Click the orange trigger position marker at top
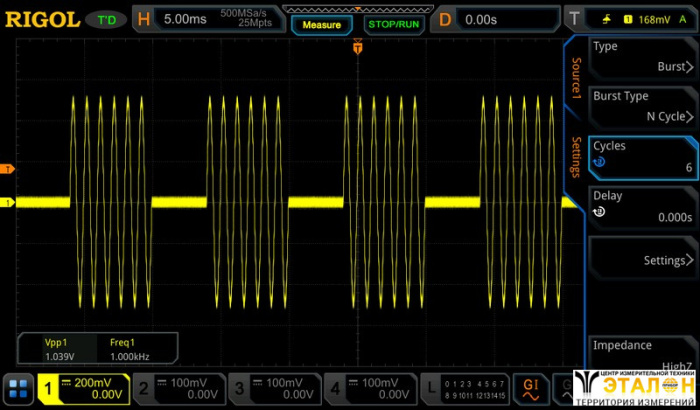Image resolution: width=700 pixels, height=410 pixels. tap(357, 45)
